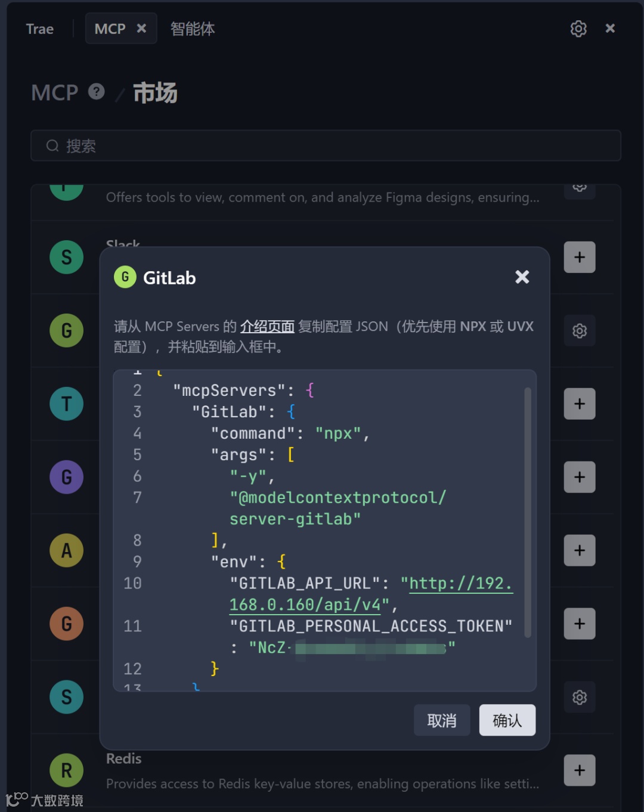644x812 pixels.
Task: Click the MCP help question mark icon
Action: coord(97,92)
